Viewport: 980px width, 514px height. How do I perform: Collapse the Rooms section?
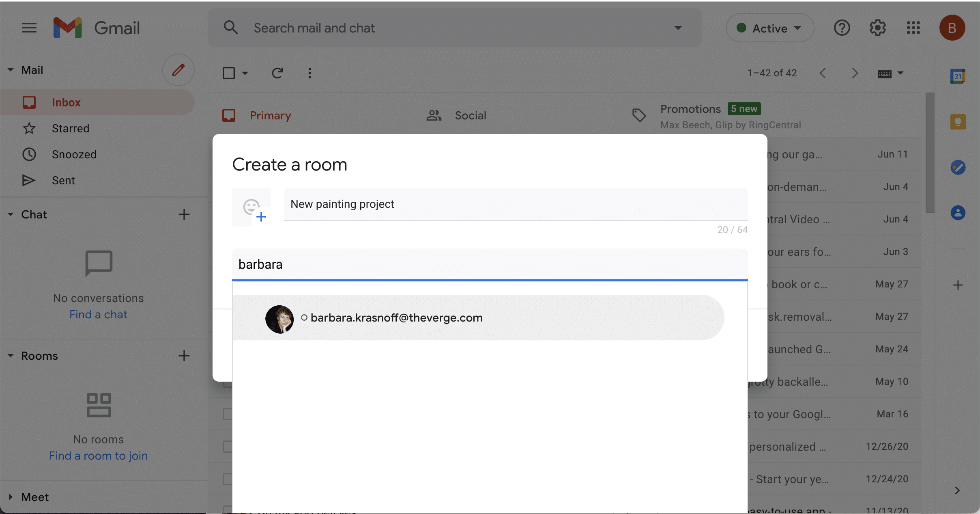[11, 356]
